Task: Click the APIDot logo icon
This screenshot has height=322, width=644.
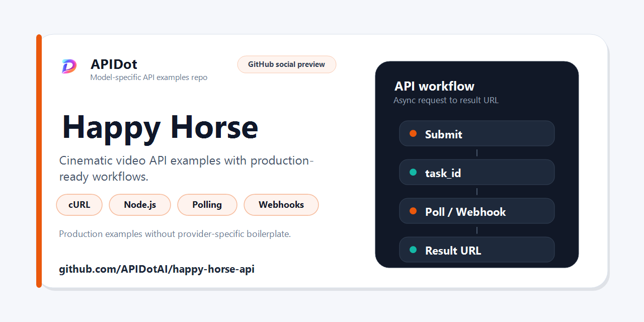Action: point(69,66)
